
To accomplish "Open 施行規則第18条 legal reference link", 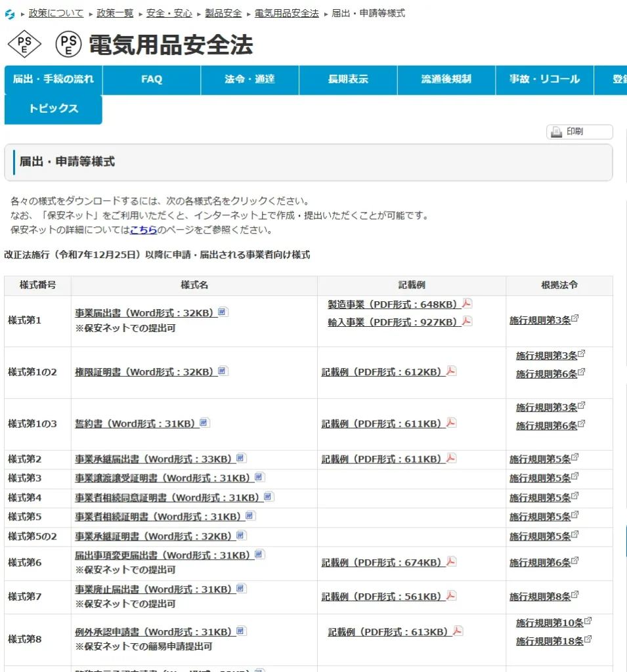I will coord(550,641).
